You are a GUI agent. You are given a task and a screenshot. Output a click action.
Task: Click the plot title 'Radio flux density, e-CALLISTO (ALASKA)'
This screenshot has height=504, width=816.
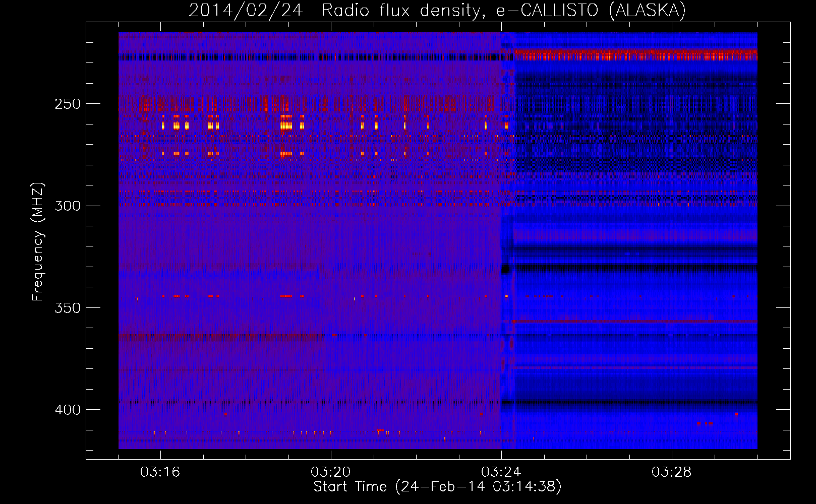click(504, 10)
